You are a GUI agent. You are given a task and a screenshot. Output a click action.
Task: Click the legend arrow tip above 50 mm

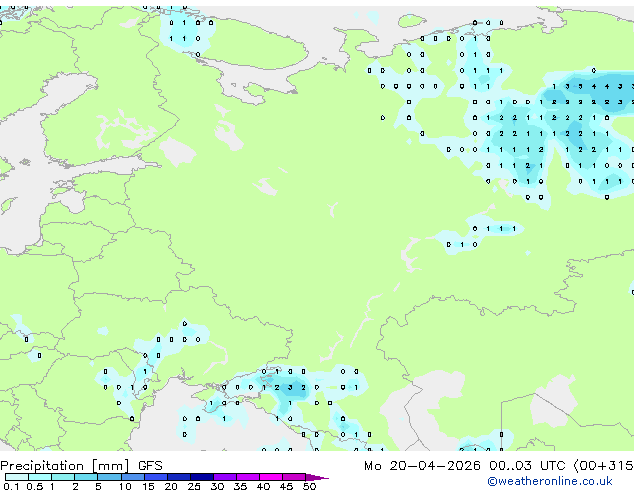coord(317,477)
